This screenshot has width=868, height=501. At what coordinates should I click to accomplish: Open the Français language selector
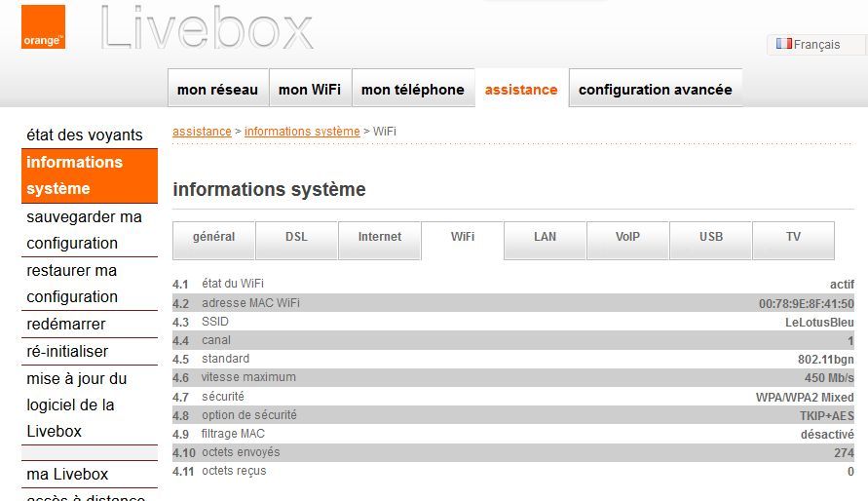(x=817, y=45)
